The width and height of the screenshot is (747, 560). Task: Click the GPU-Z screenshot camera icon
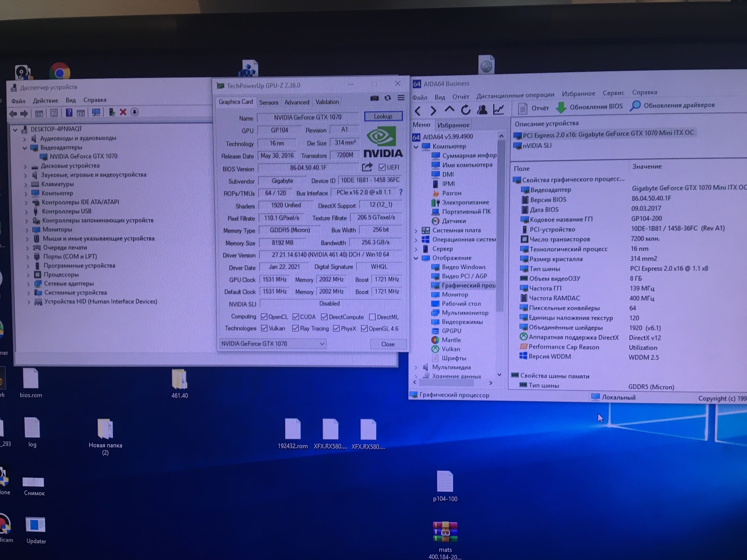(x=374, y=98)
